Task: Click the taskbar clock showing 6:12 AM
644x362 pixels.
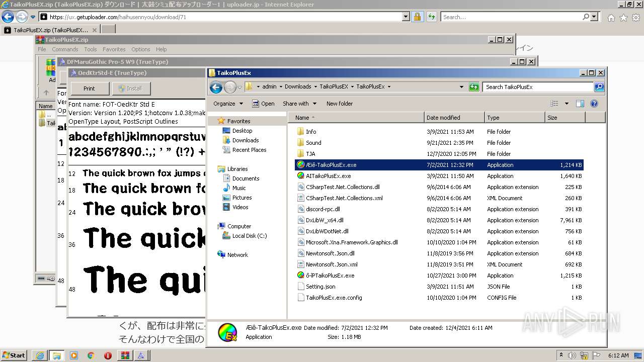Action: (x=618, y=355)
